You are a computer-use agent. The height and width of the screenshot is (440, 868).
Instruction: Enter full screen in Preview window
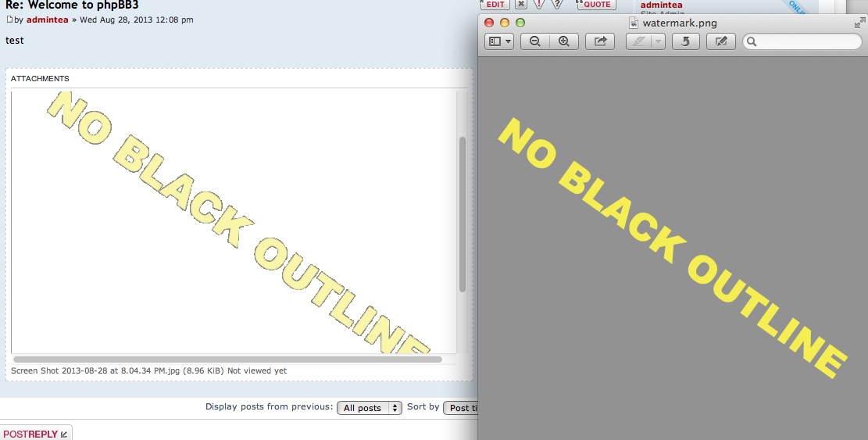(x=859, y=23)
